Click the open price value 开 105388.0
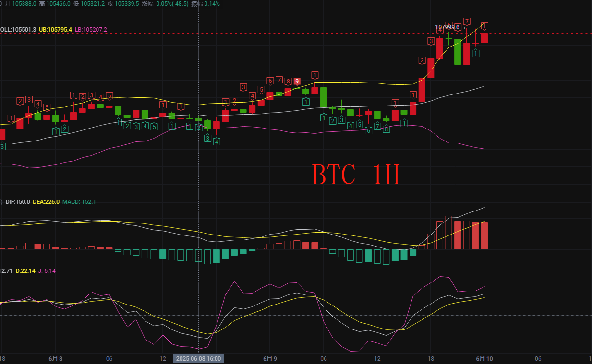Image resolution: width=592 pixels, height=364 pixels. coord(21,3)
